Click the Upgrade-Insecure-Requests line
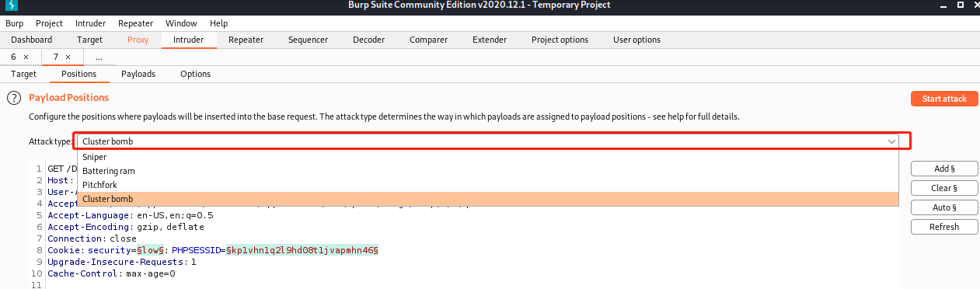This screenshot has height=289, width=980. tap(121, 262)
